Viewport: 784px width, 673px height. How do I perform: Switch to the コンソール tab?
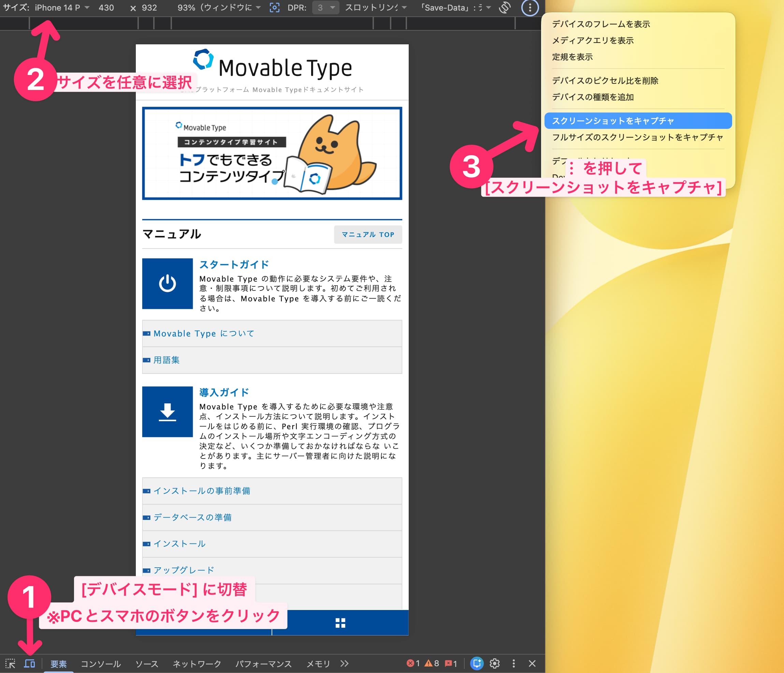tap(101, 664)
